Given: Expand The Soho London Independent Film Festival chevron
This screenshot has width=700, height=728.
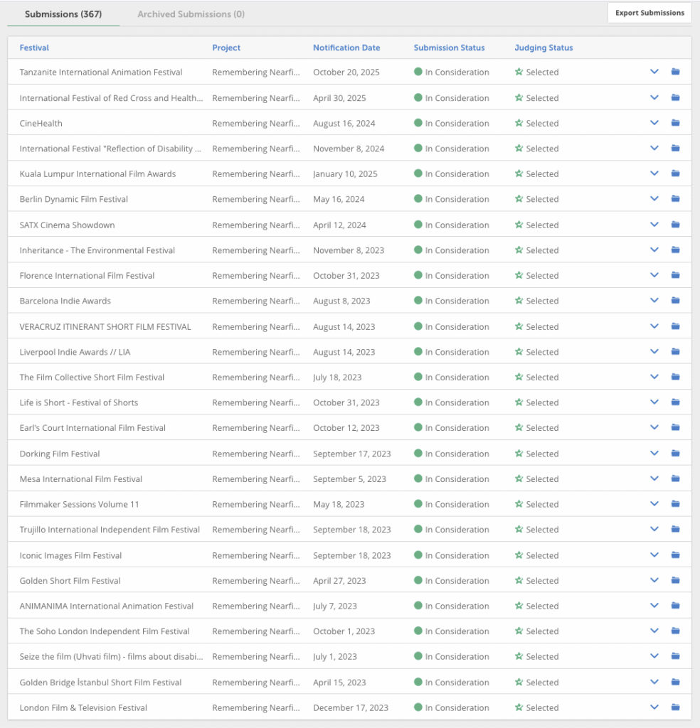Looking at the screenshot, I should (654, 631).
